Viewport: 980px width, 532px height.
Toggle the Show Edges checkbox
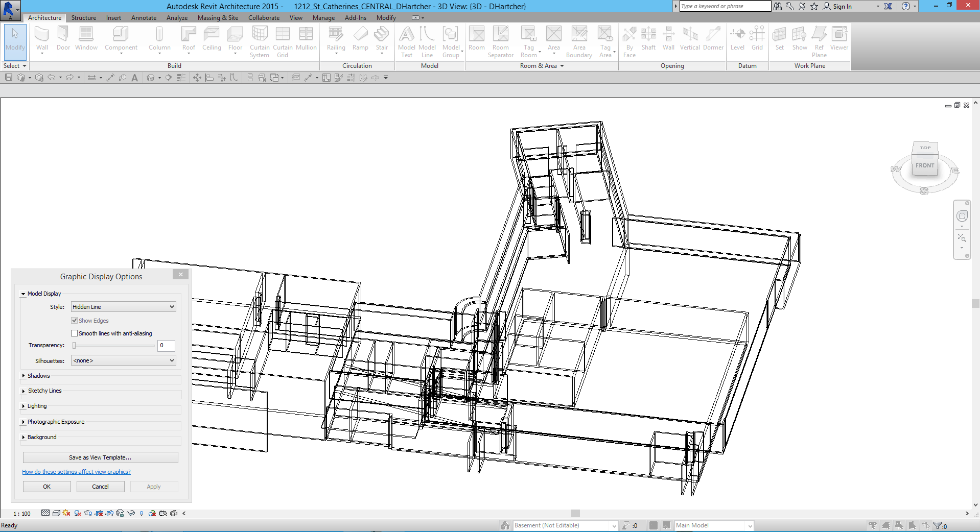pos(75,321)
